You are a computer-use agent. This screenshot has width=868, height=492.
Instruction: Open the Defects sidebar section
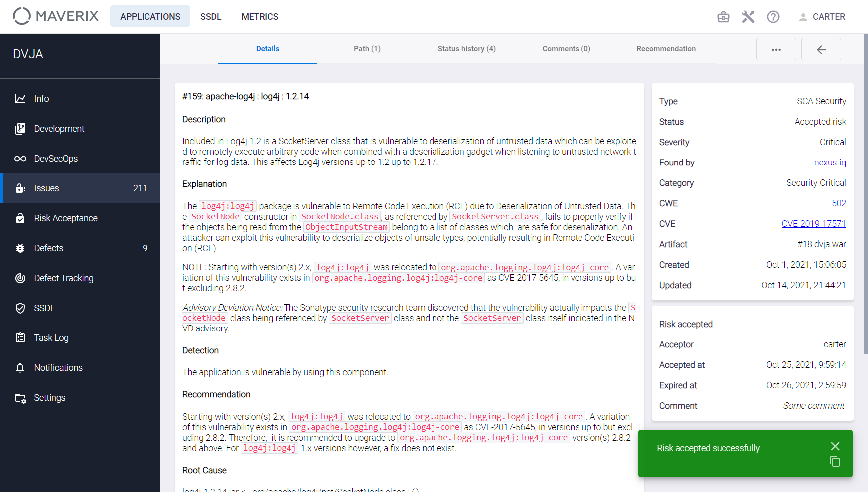point(80,248)
